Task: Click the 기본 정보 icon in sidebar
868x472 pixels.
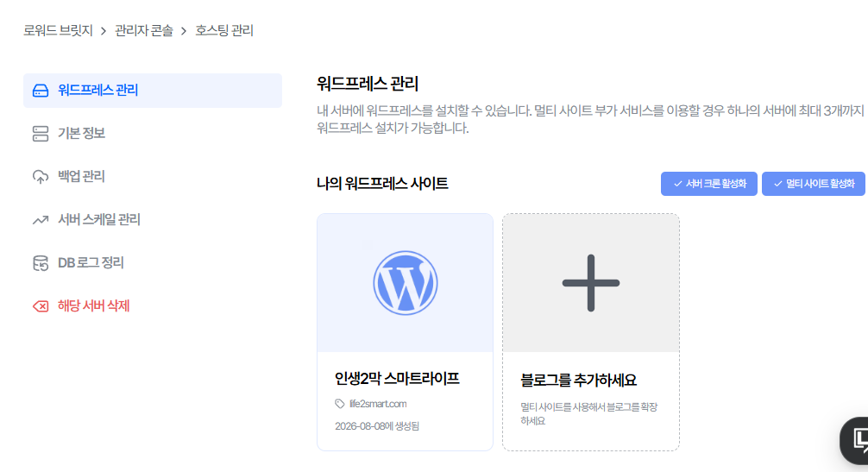Action: [41, 134]
